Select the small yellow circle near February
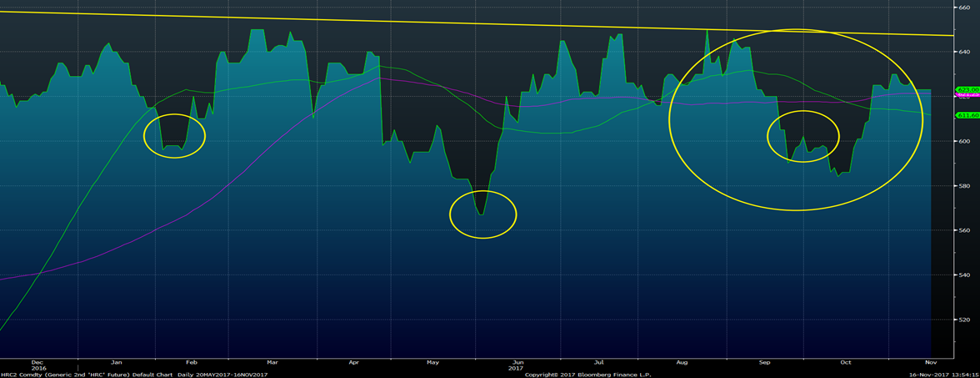This screenshot has width=980, height=378. [174, 135]
